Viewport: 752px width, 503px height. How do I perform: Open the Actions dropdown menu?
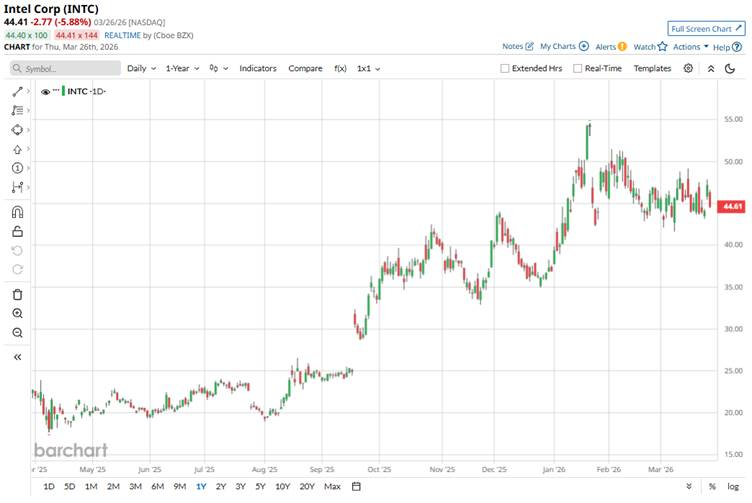690,46
